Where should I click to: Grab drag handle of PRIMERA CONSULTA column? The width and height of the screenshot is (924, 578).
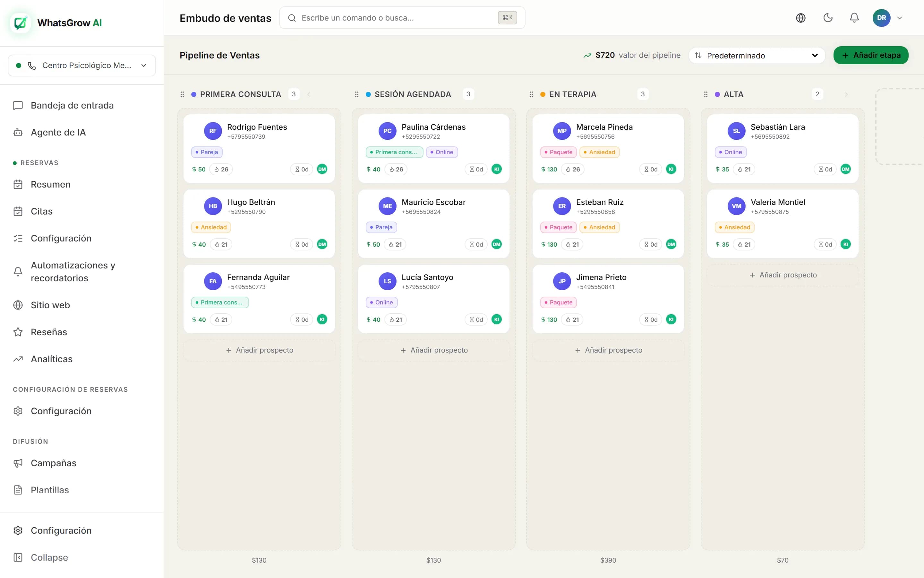tap(182, 94)
